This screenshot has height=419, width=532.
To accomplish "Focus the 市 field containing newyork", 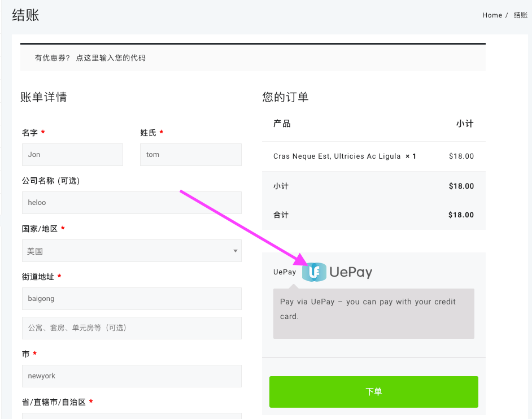I will pos(132,376).
